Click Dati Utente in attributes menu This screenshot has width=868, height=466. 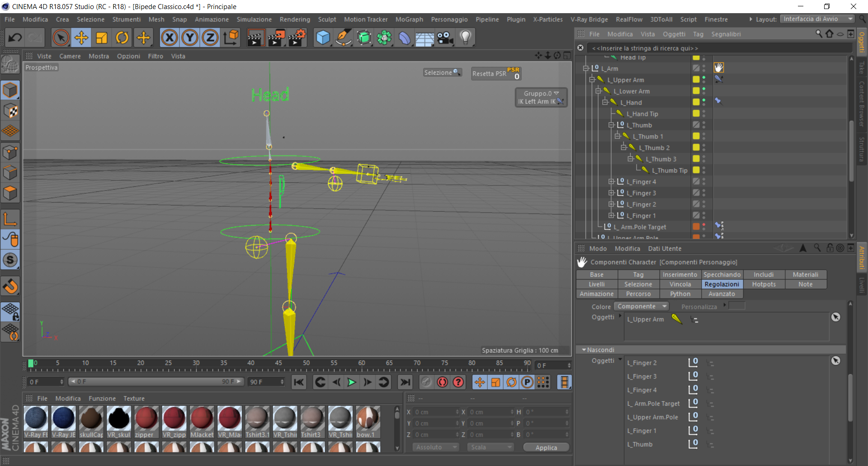tap(665, 248)
